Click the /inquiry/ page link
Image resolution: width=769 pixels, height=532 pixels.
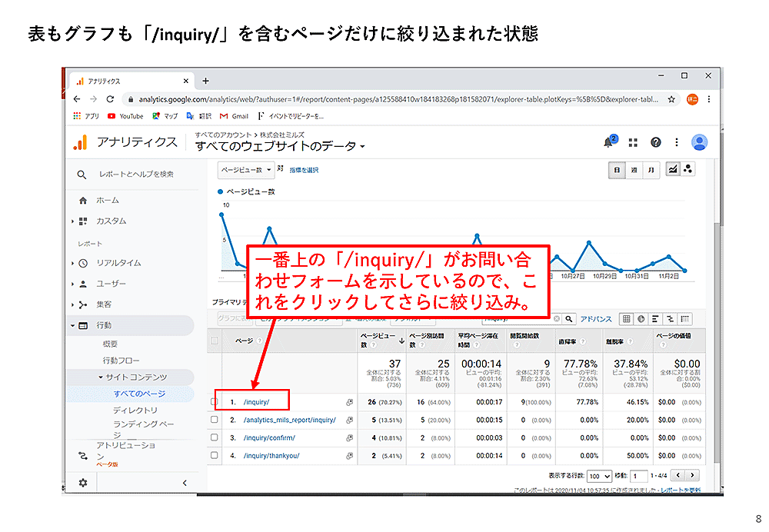[256, 402]
